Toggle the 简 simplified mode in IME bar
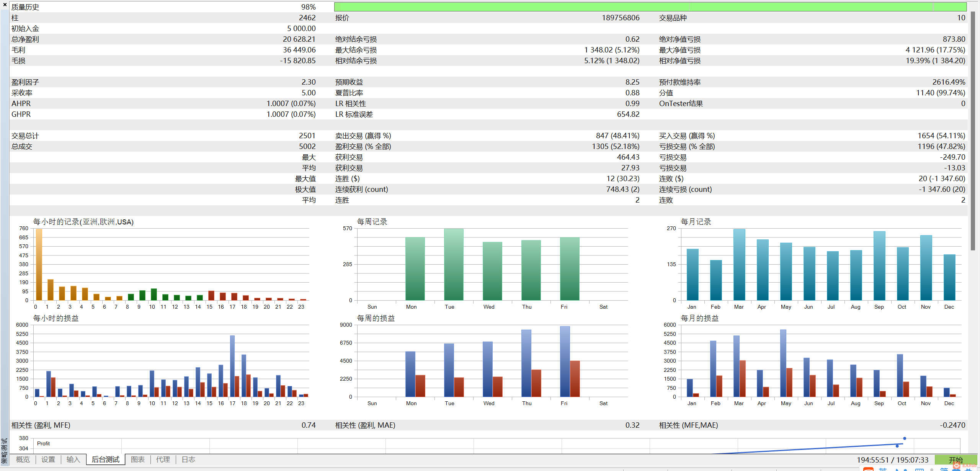This screenshot has width=980, height=471. point(944,469)
